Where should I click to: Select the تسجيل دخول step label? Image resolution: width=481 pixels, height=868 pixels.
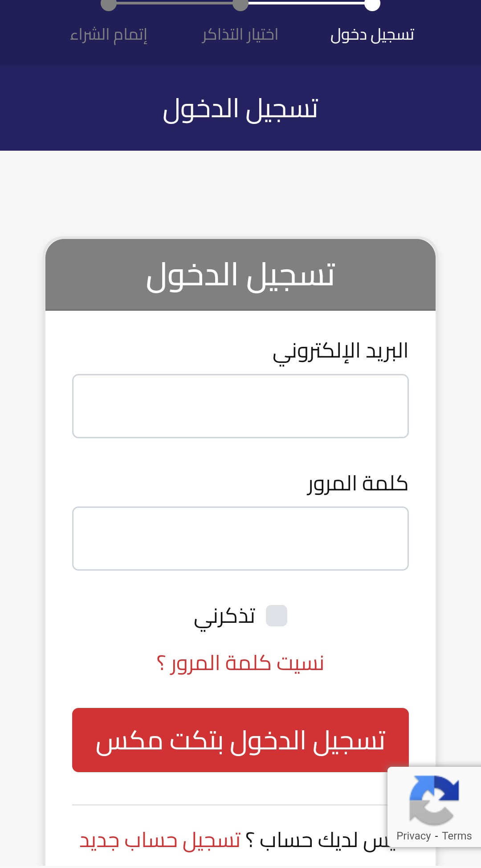pyautogui.click(x=372, y=34)
